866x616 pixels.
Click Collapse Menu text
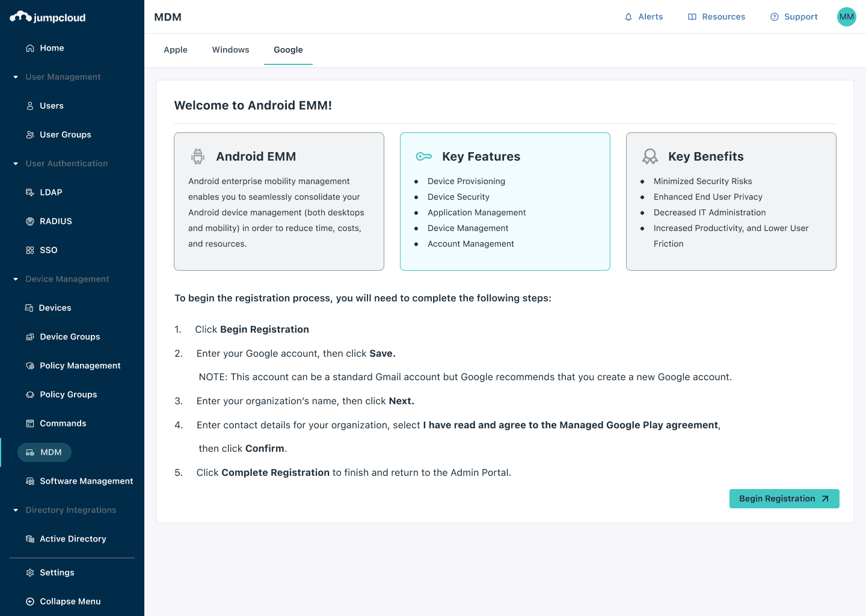pos(70,602)
